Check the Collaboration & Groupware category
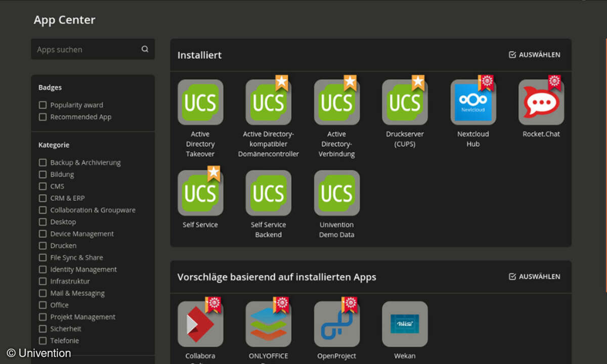 click(x=43, y=210)
